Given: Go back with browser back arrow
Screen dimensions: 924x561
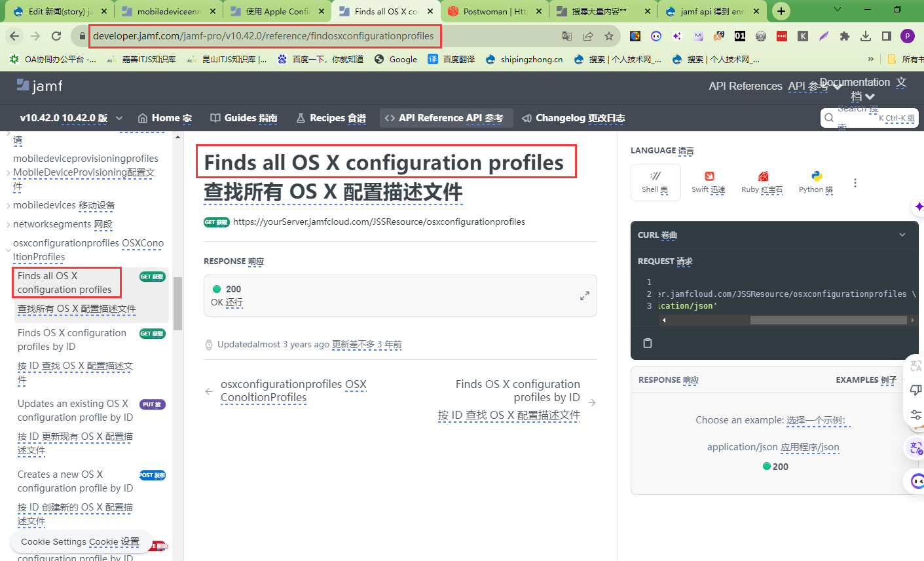Looking at the screenshot, I should (14, 36).
